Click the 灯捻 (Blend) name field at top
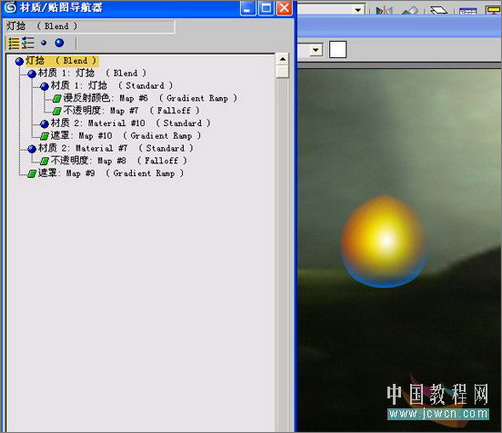Image resolution: width=502 pixels, height=433 pixels. tap(90, 26)
